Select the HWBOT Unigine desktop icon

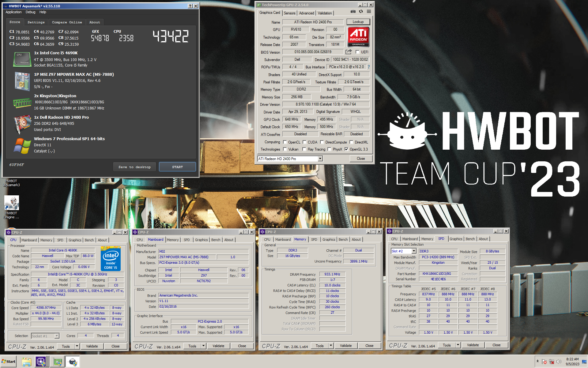[11, 207]
